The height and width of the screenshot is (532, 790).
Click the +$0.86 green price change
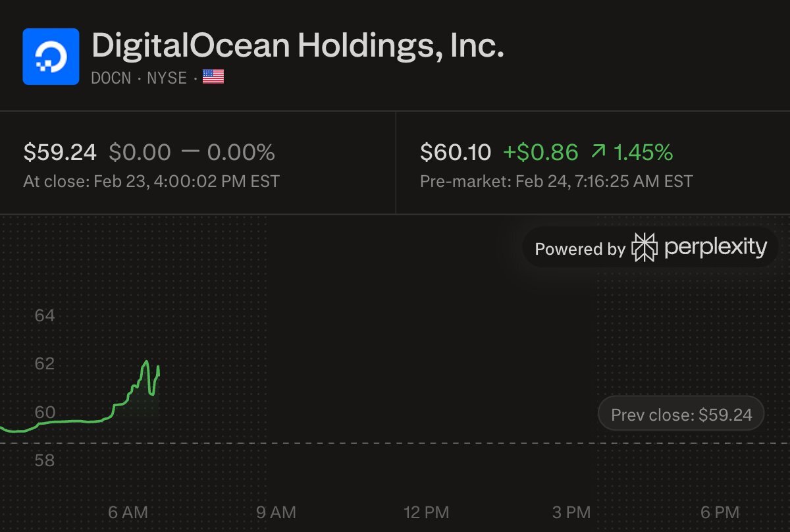pos(540,153)
